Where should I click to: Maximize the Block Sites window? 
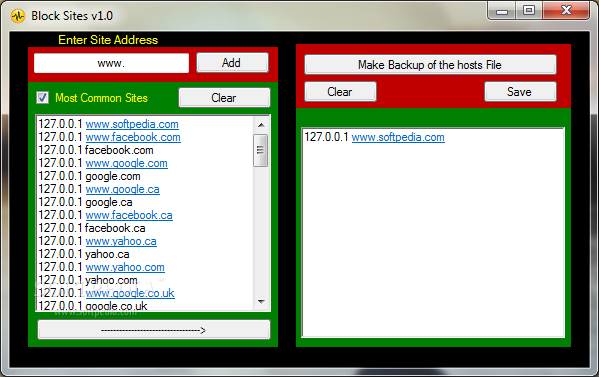(x=529, y=11)
